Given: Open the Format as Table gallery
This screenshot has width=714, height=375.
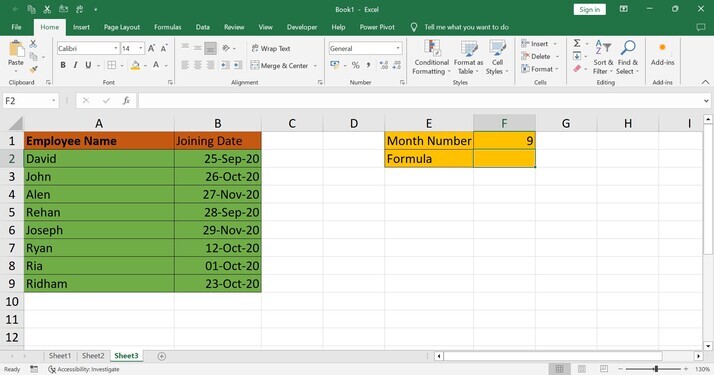Looking at the screenshot, I should (468, 57).
